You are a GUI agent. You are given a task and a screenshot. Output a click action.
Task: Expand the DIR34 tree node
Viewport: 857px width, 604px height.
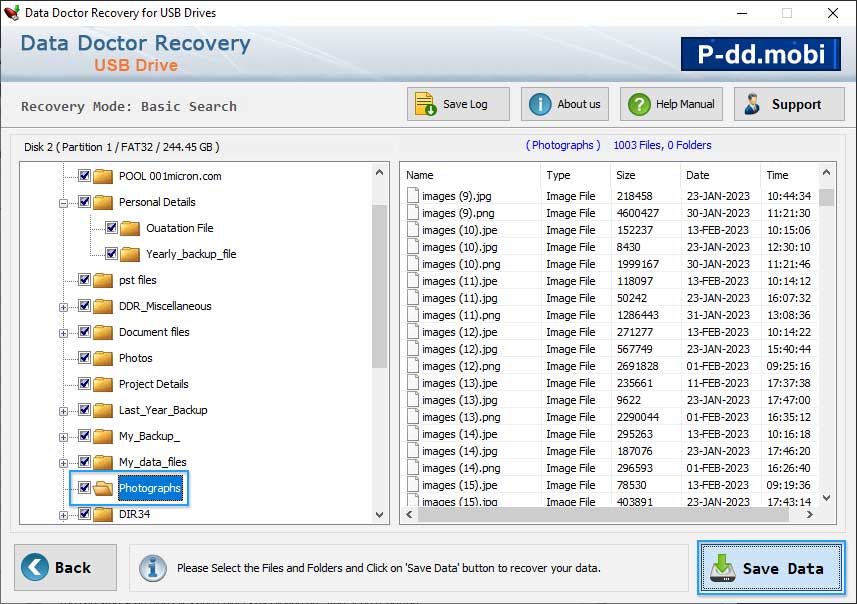pos(63,515)
